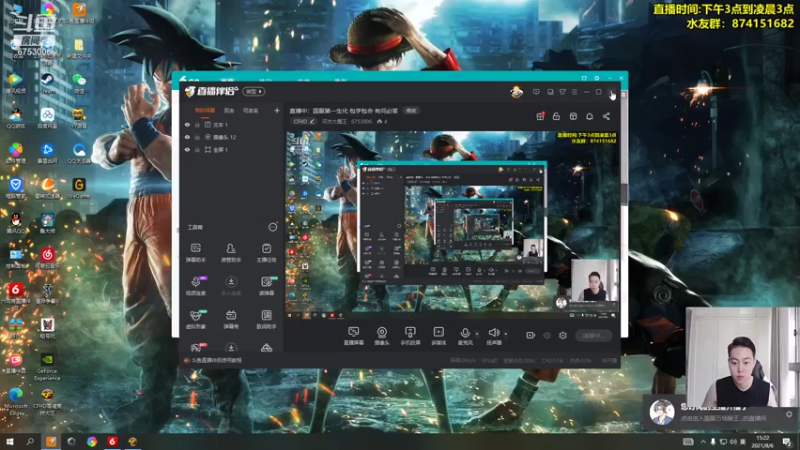Click the room number 6753006 text
Screen dimensions: 800x450
[361, 121]
